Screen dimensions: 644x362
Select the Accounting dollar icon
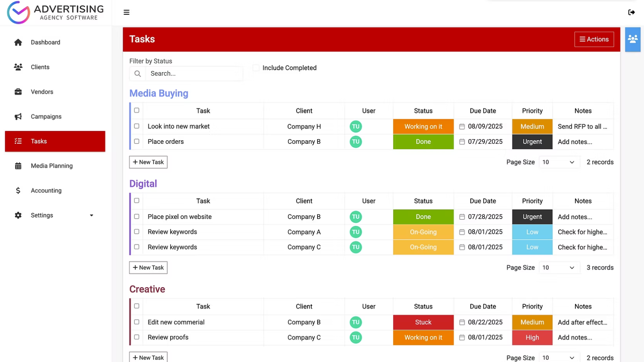(x=18, y=190)
